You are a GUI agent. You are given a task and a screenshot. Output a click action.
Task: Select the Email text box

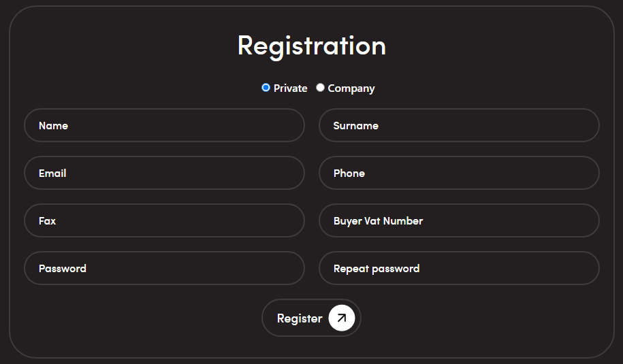coord(164,173)
